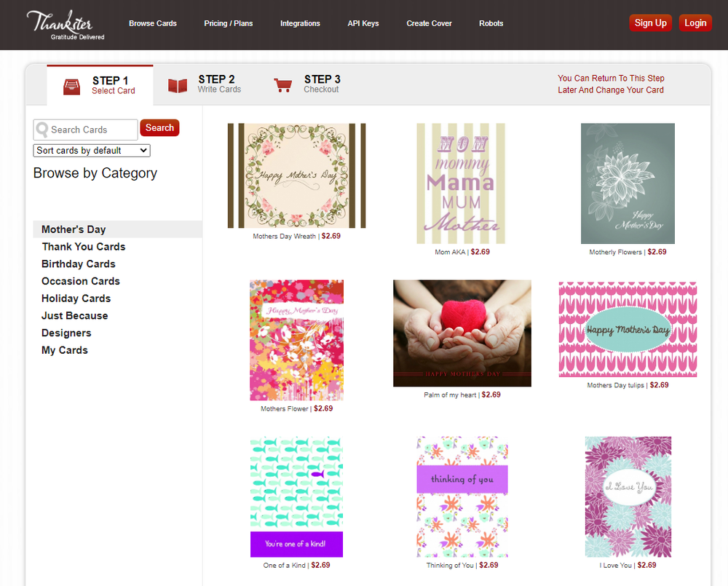Go to Integrations page
Viewport: 728px width, 586px height.
point(300,23)
